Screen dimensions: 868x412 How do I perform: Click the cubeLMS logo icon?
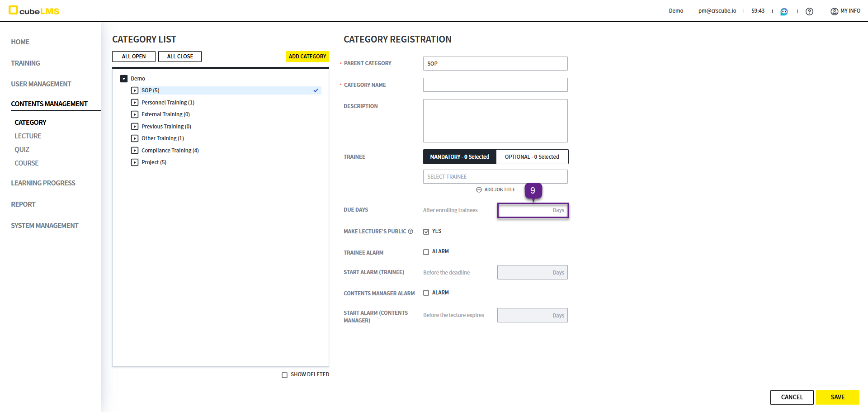coord(14,10)
